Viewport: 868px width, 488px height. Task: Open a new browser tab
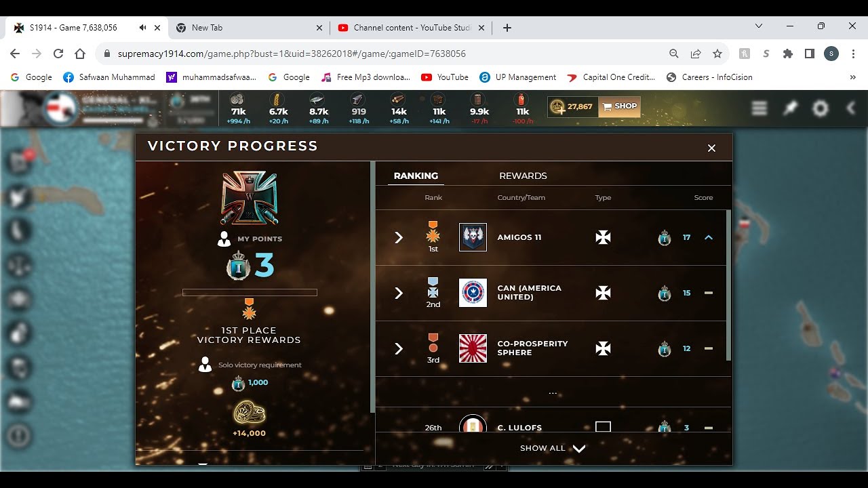507,28
